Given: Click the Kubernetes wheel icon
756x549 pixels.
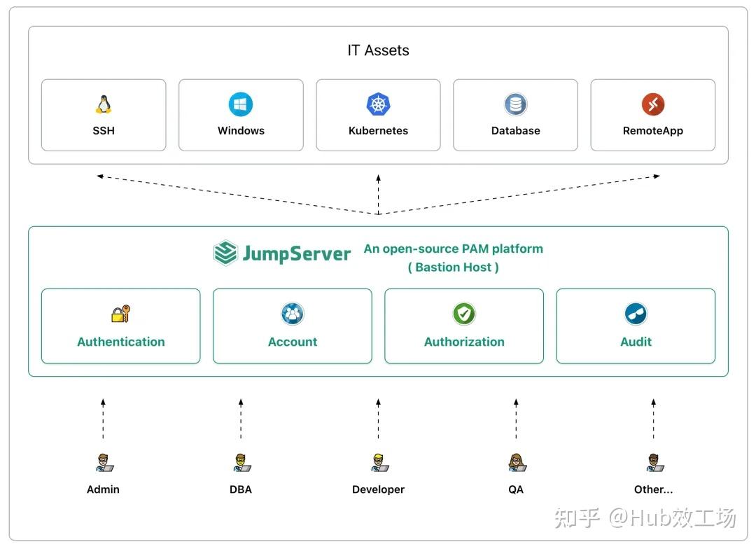Looking at the screenshot, I should pyautogui.click(x=378, y=104).
